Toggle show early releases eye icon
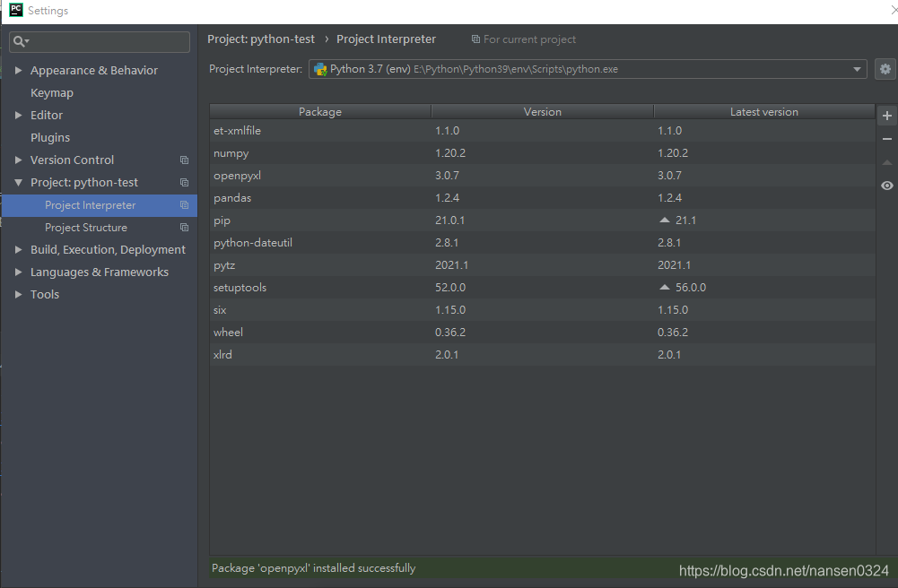The height and width of the screenshot is (588, 898). click(x=886, y=186)
